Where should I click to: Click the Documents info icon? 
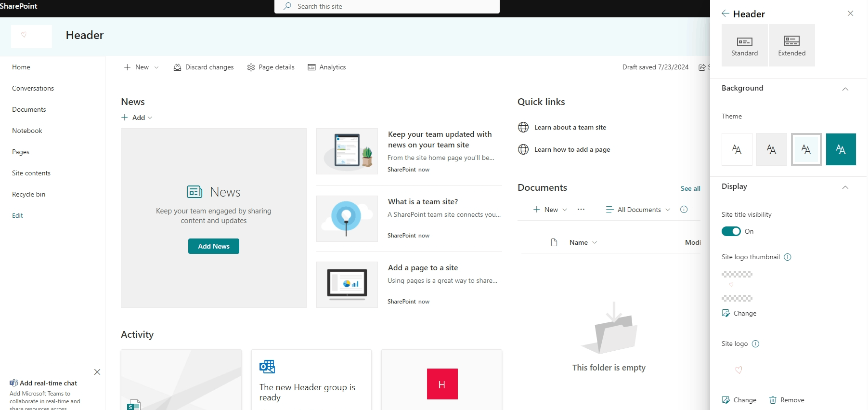click(x=684, y=209)
